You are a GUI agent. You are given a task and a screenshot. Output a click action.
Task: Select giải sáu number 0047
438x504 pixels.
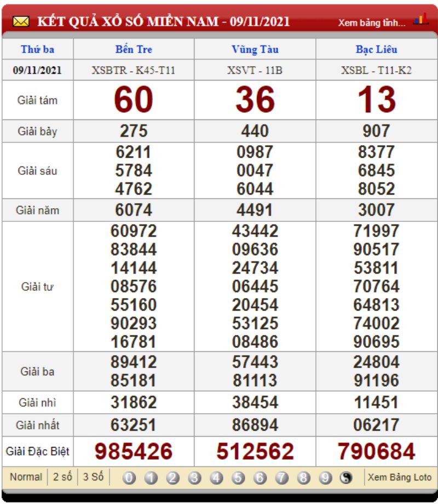coord(255,170)
